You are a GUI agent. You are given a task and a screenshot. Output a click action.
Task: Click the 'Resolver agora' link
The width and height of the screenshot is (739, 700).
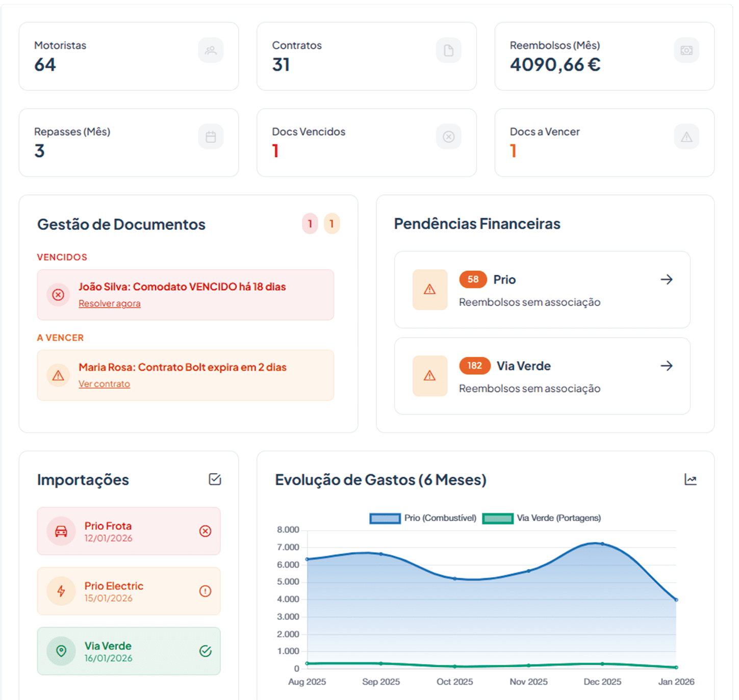point(109,303)
